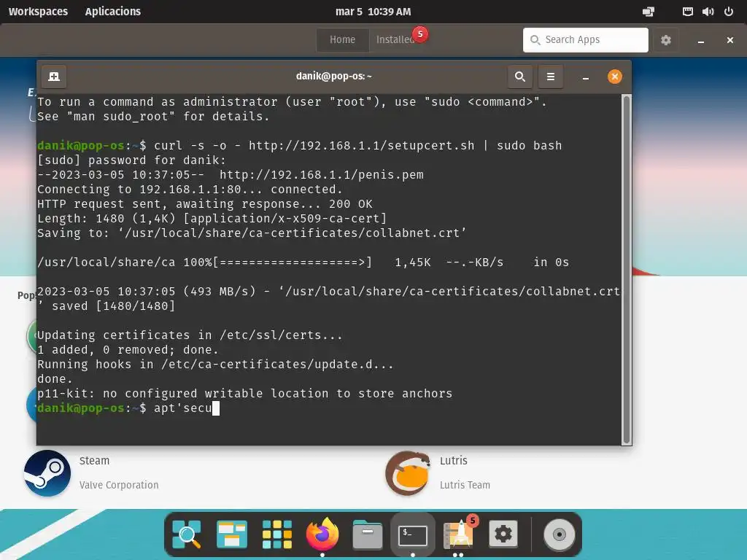The image size is (747, 560).
Task: Click the disc drive dock icon
Action: pyautogui.click(x=560, y=534)
